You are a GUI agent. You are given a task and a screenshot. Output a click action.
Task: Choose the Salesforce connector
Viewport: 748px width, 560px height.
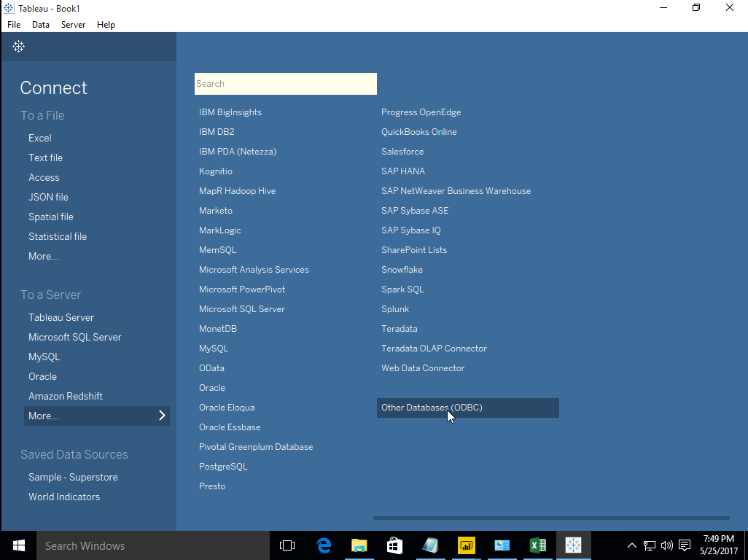pos(402,152)
